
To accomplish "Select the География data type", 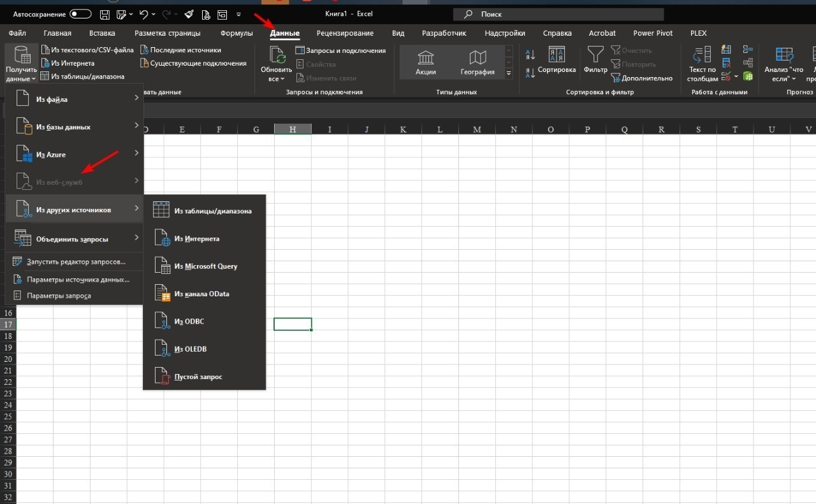I will pos(477,64).
